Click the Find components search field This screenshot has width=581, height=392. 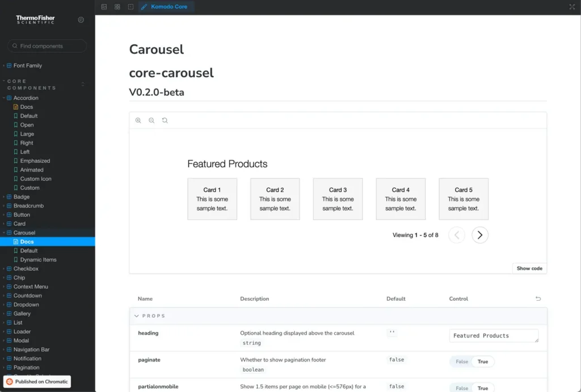(48, 46)
